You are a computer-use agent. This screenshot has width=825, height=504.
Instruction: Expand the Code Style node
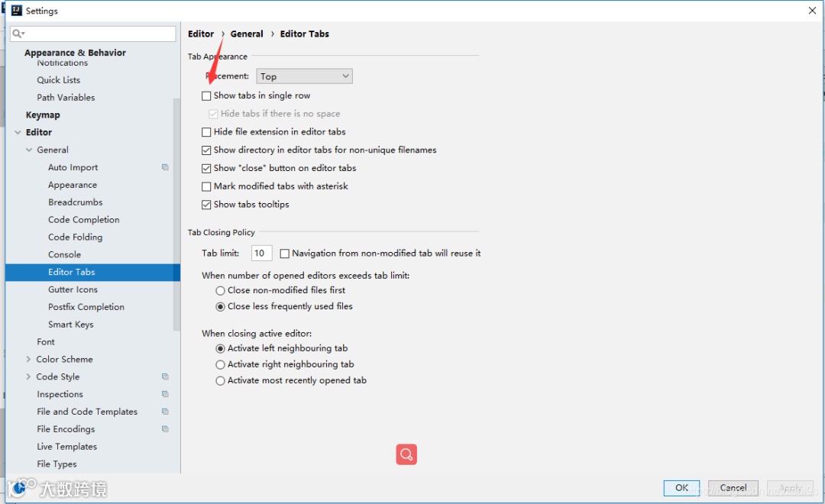28,376
